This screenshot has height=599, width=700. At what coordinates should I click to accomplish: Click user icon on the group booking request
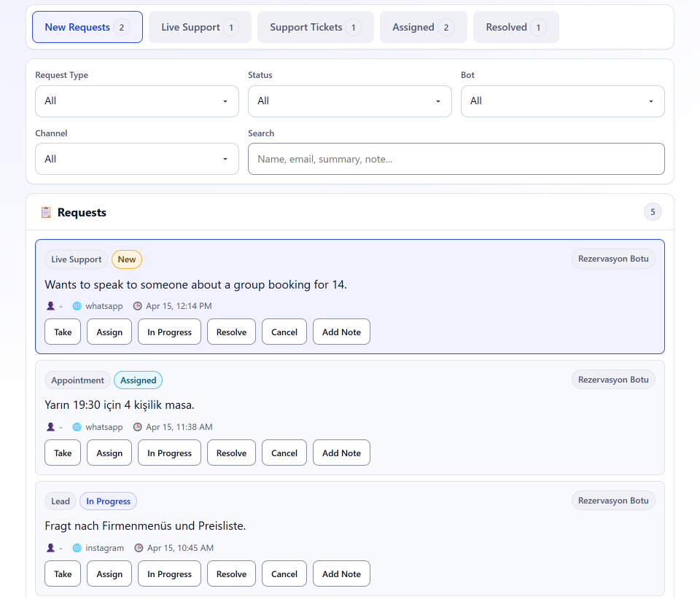click(x=50, y=306)
